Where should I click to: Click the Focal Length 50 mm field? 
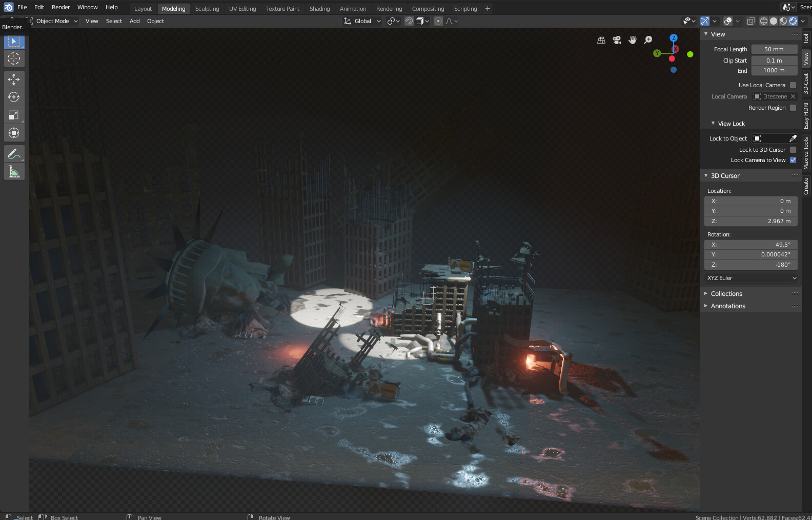click(x=774, y=49)
